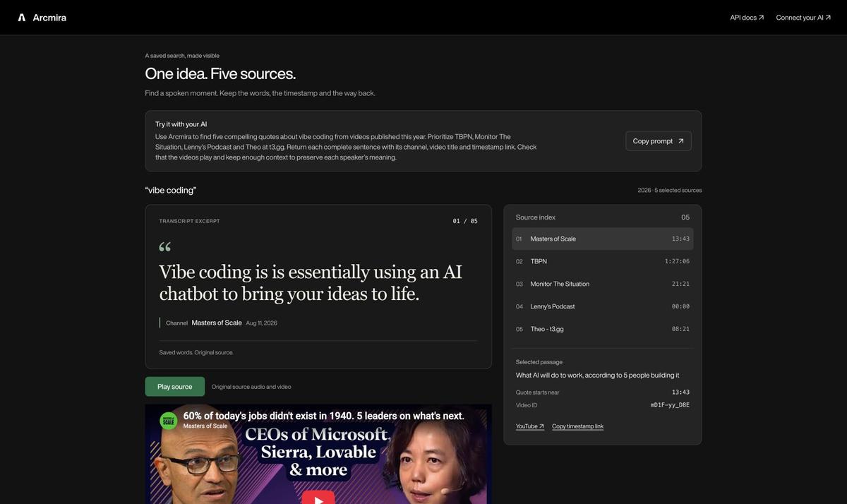847x504 pixels.
Task: Select Lenny's Podcast source row
Action: pos(602,306)
